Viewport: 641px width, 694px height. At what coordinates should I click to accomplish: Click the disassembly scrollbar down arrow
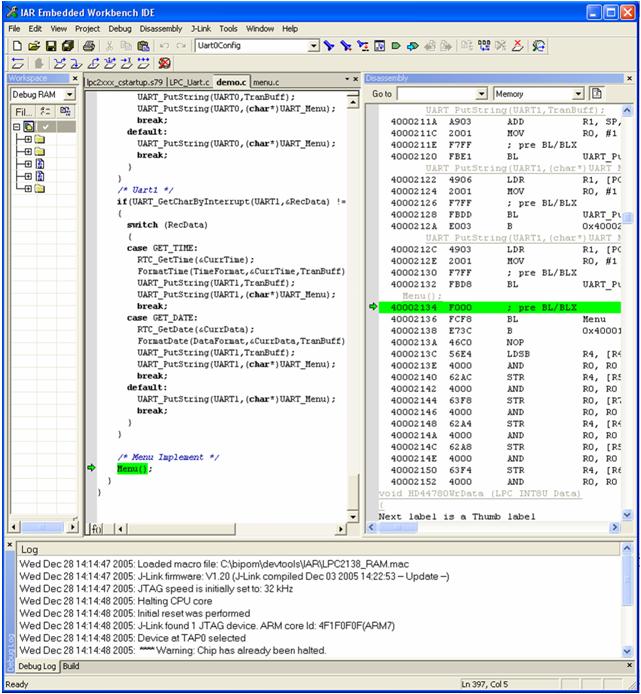(x=627, y=515)
